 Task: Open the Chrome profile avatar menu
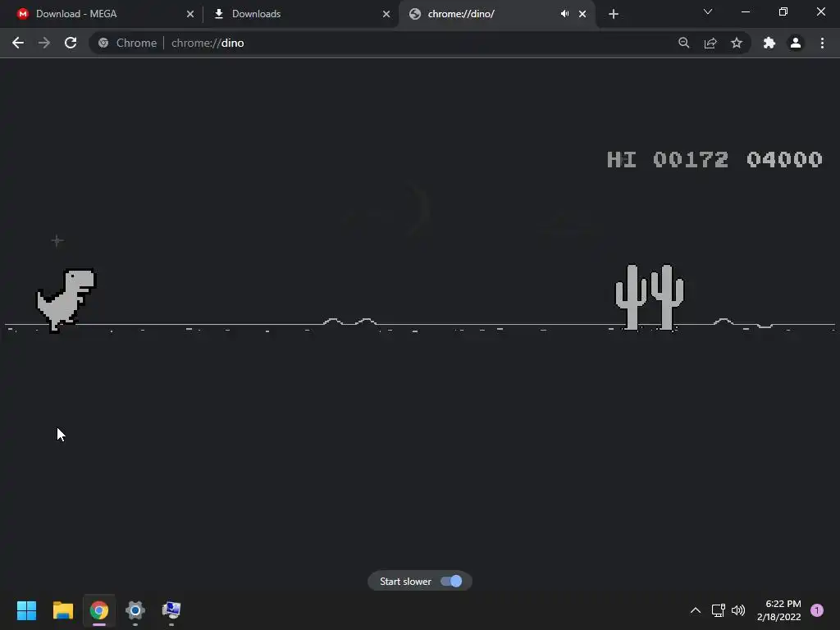point(796,43)
